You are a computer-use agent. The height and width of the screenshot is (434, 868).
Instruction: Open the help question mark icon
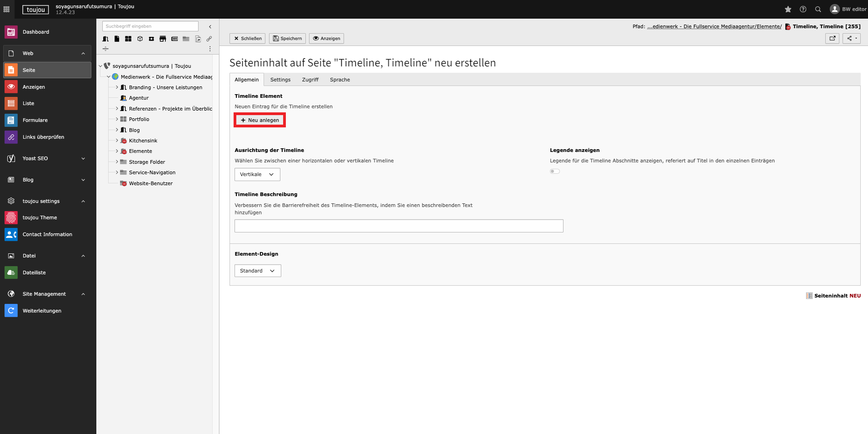coord(803,9)
